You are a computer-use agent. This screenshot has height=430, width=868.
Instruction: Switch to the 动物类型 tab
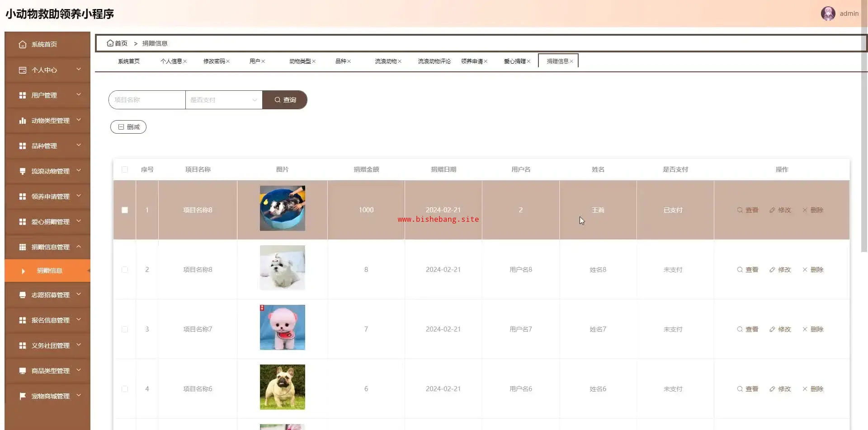pos(300,61)
